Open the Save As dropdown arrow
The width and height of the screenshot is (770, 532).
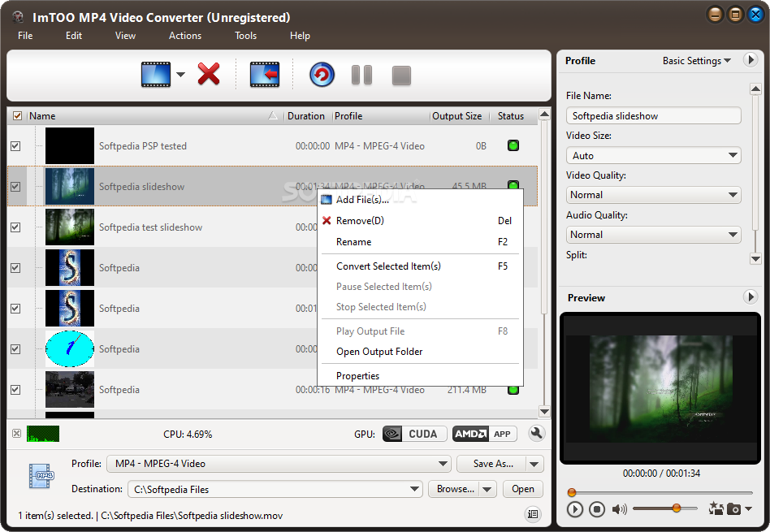pyautogui.click(x=534, y=464)
